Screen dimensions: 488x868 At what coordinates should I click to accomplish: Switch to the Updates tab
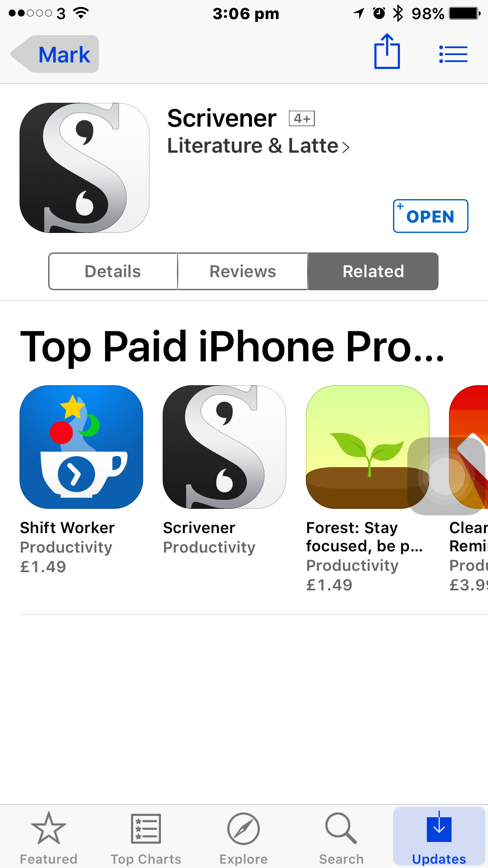(x=439, y=837)
